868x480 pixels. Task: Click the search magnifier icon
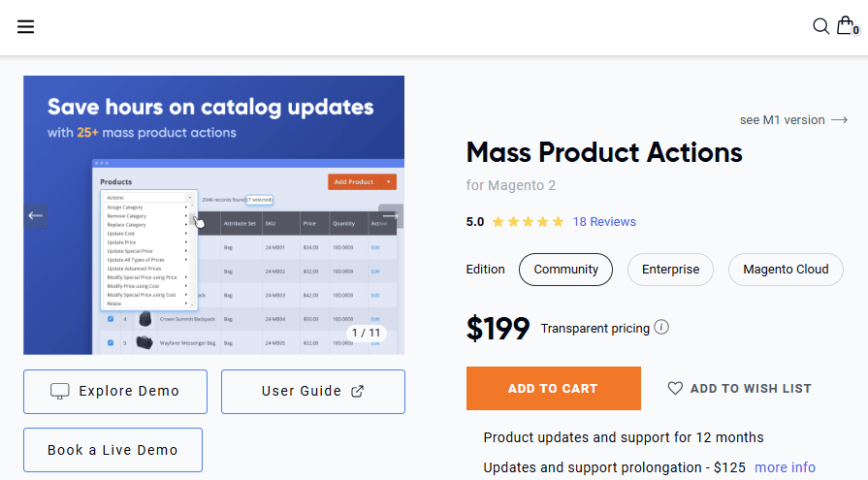coord(820,26)
